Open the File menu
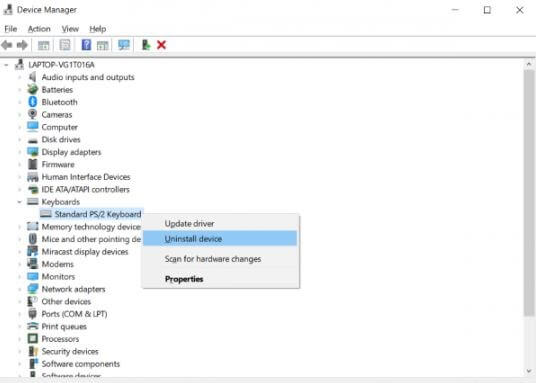Image resolution: width=536 pixels, height=383 pixels. pyautogui.click(x=11, y=29)
